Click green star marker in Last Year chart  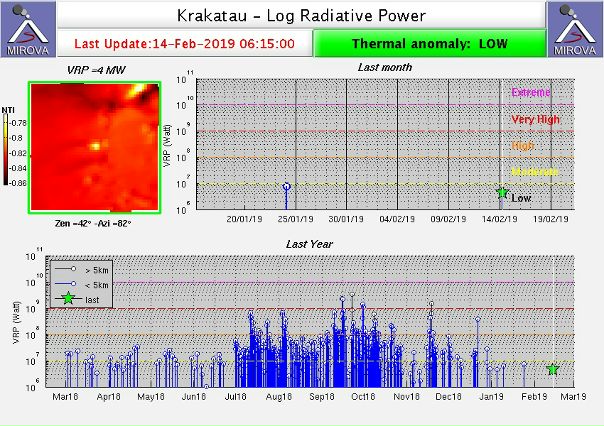[553, 370]
